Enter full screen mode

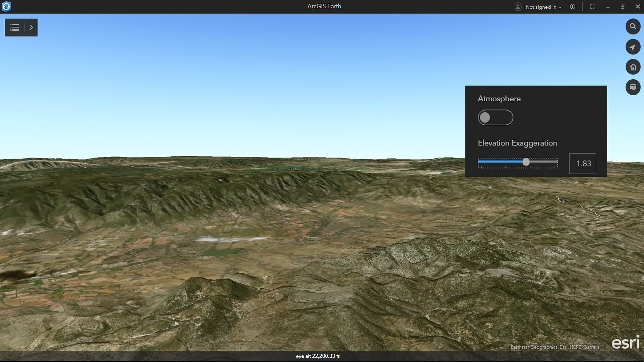592,6
